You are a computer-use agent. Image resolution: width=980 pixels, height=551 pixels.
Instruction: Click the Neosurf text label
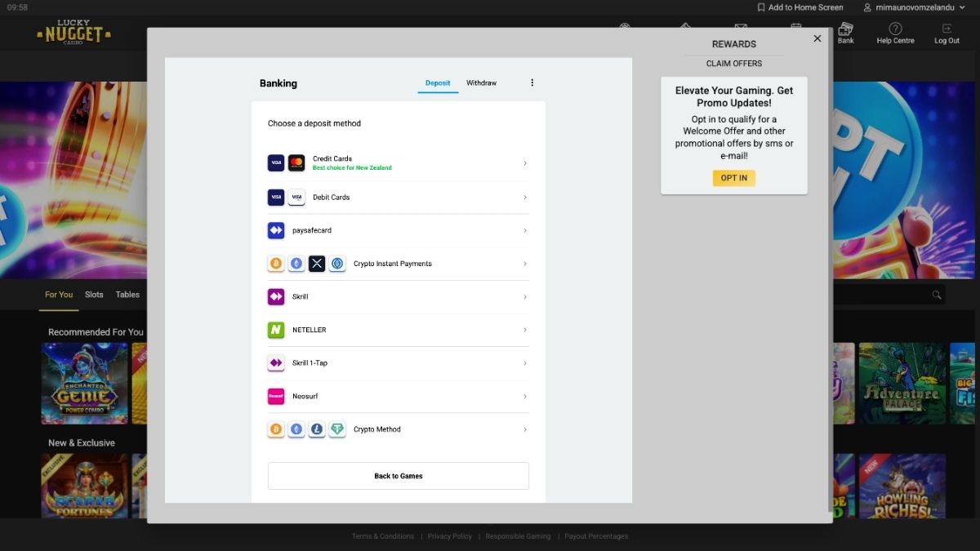pyautogui.click(x=305, y=396)
